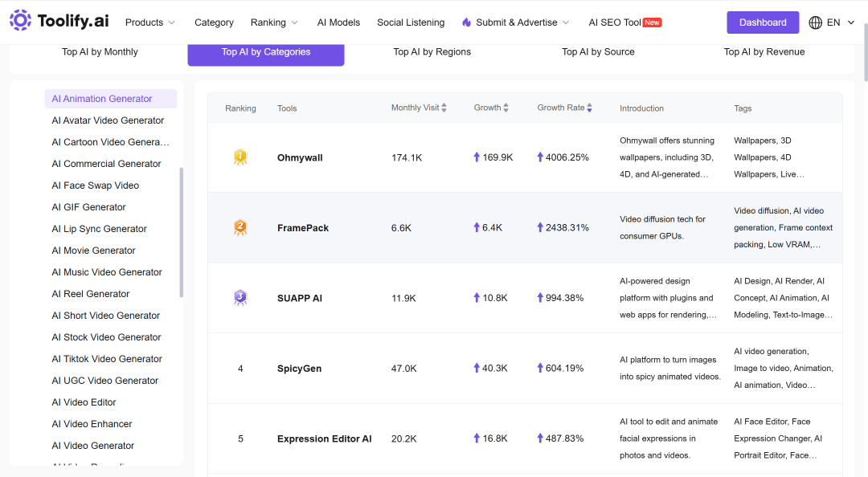Open the SpicyGen tool link
The height and width of the screenshot is (477, 868).
pyautogui.click(x=299, y=369)
